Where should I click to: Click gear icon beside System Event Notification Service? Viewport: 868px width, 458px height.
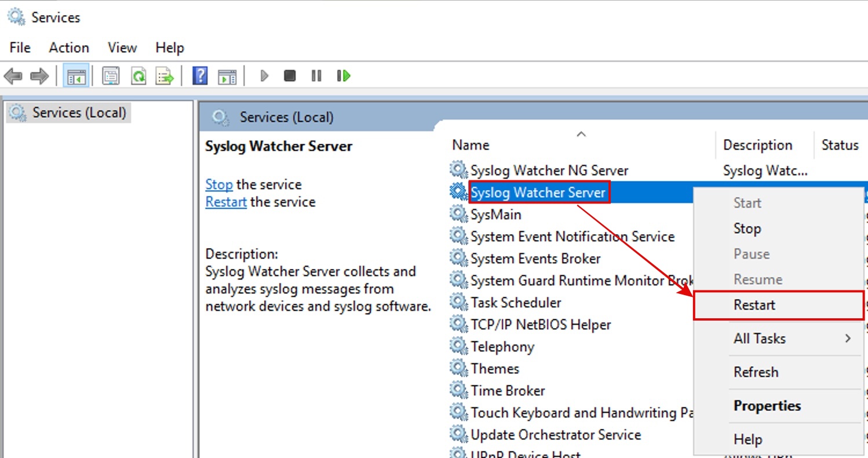point(458,236)
